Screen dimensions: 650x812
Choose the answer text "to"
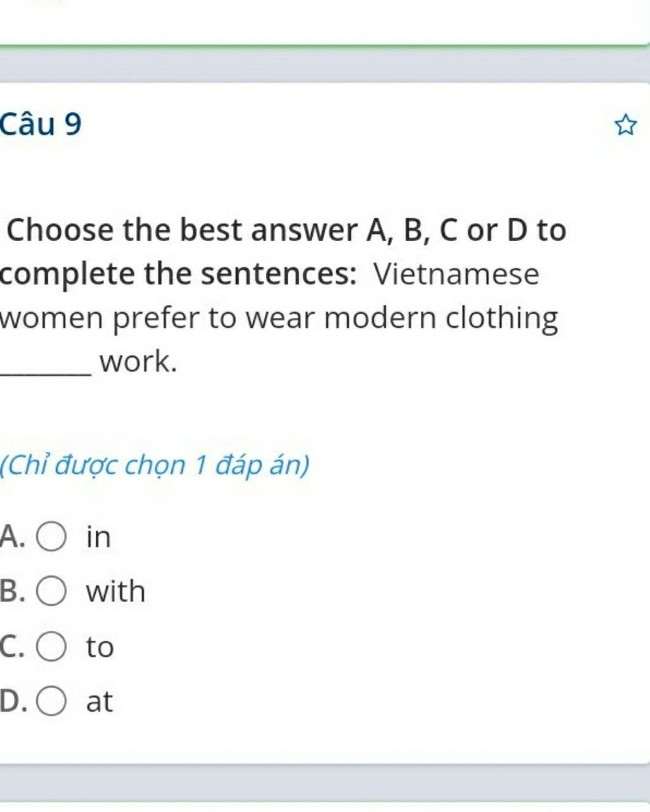(x=100, y=647)
